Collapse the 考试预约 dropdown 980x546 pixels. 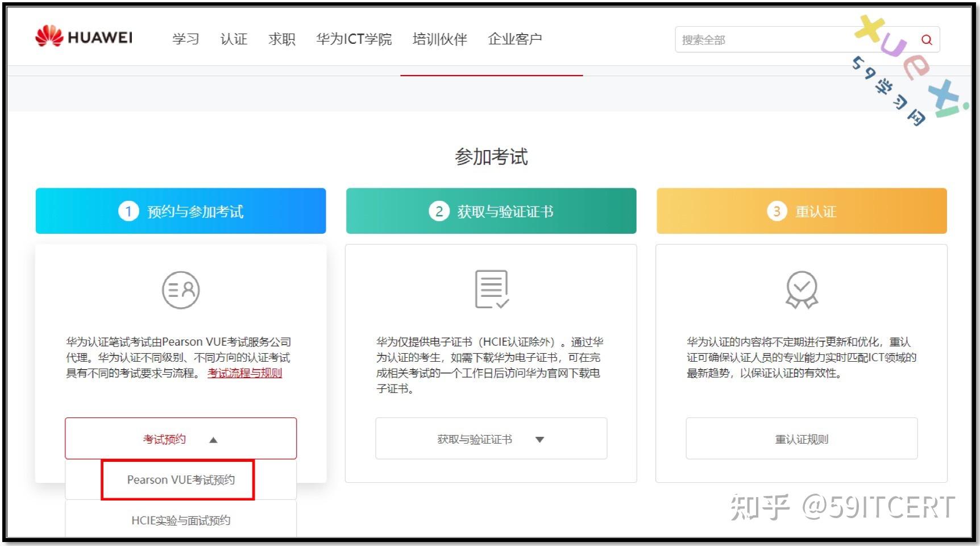click(x=180, y=438)
